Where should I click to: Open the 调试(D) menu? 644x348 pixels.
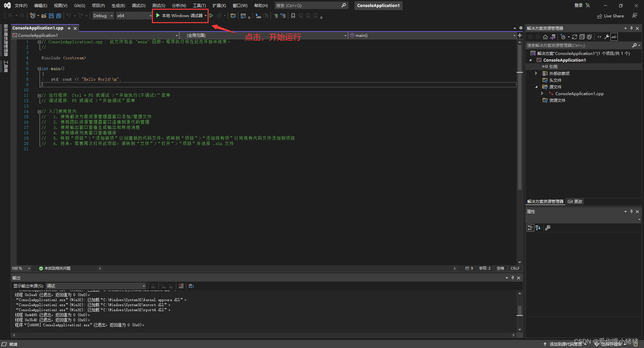click(x=139, y=6)
